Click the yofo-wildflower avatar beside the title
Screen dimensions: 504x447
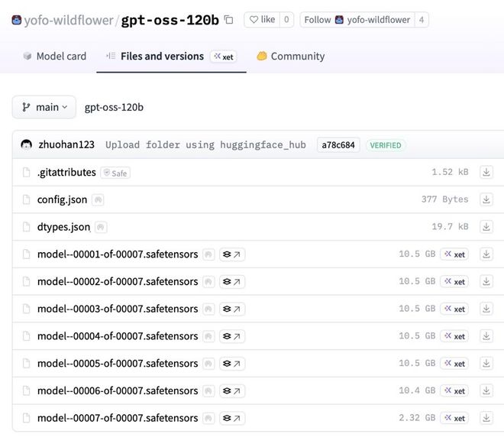(16, 20)
